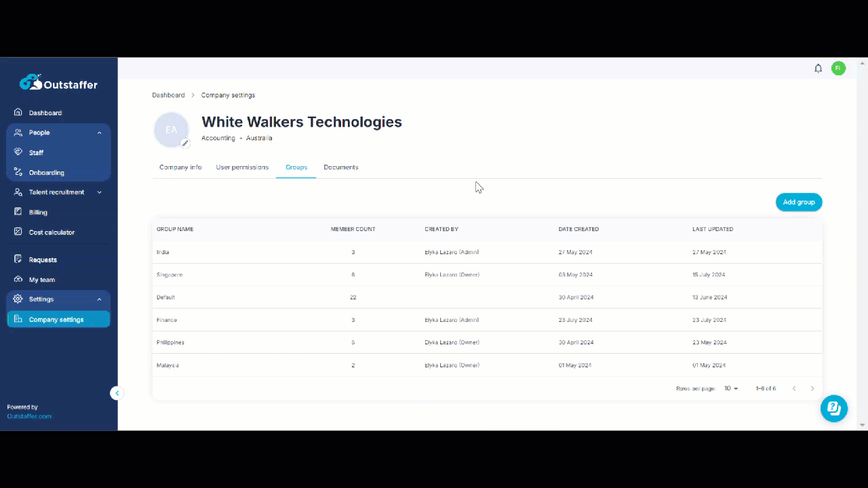
Task: Edit the company avatar pencil icon
Action: 184,143
